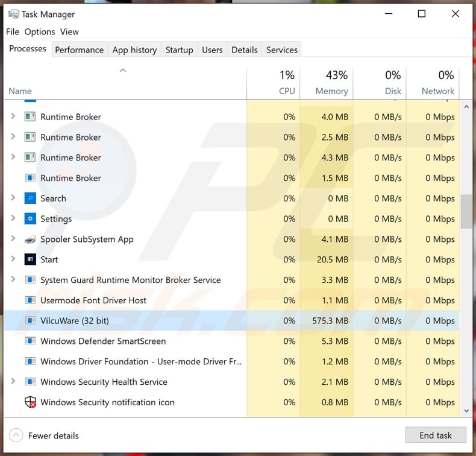Maximize the Task Manager window
This screenshot has height=456, width=476.
[x=421, y=14]
